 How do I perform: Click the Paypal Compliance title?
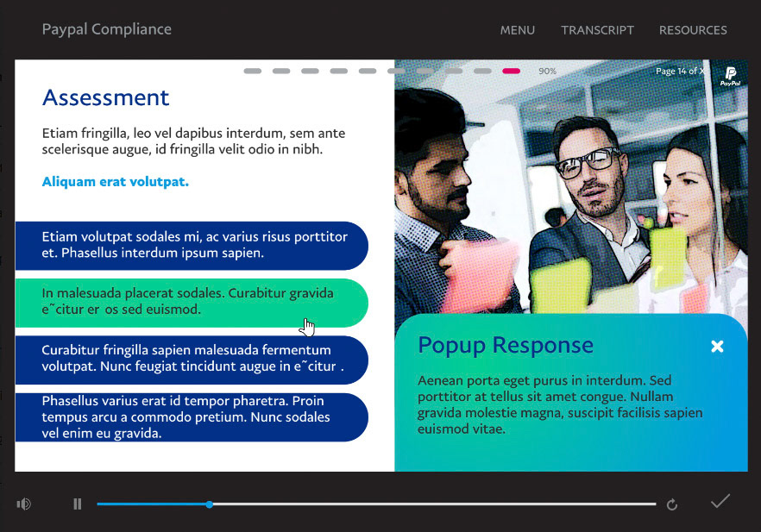[107, 29]
